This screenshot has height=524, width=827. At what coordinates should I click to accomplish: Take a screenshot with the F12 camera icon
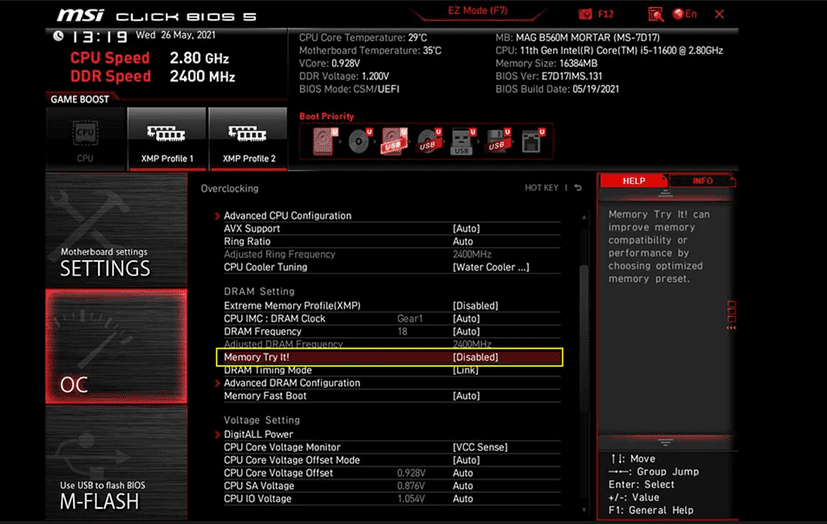pos(585,14)
